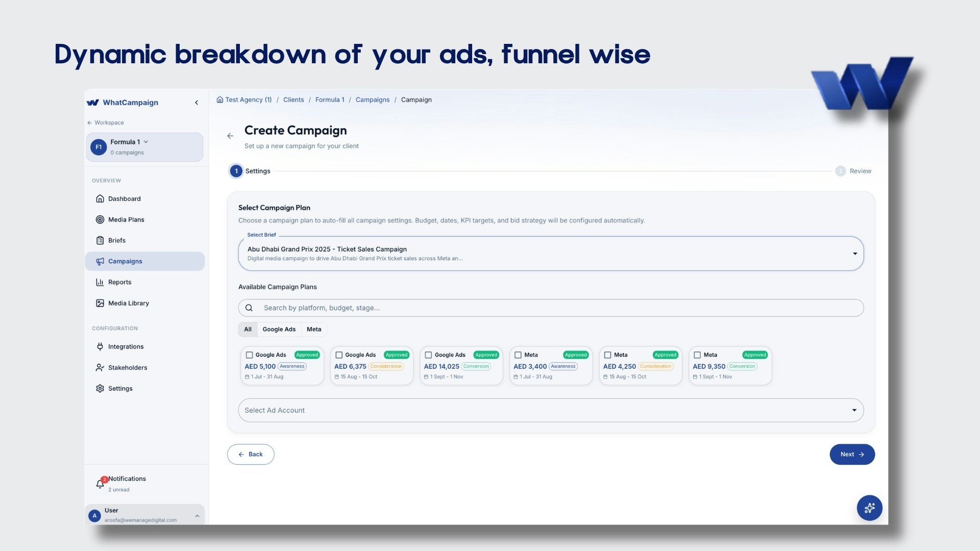This screenshot has height=551, width=980.
Task: Click the Next button
Action: tap(852, 454)
